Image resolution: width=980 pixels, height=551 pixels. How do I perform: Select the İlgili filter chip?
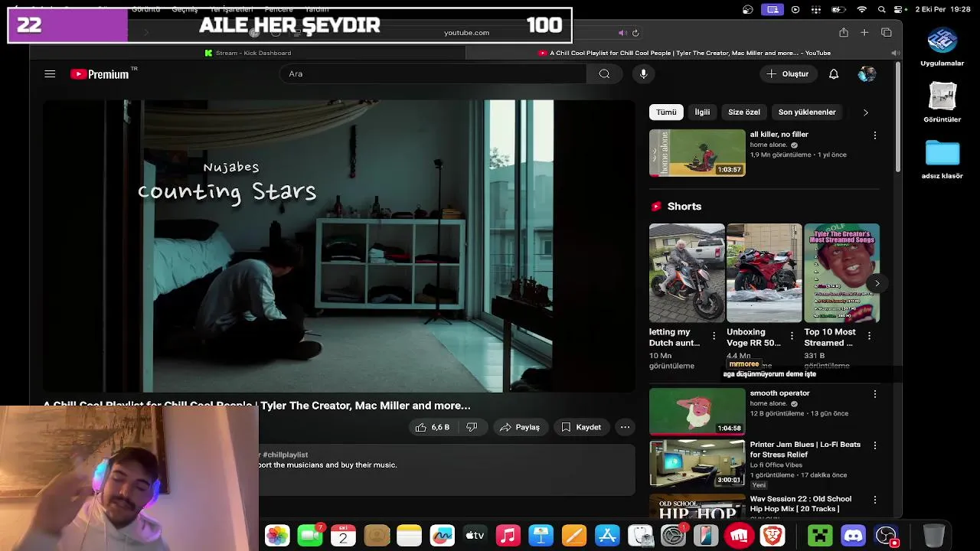(x=702, y=112)
